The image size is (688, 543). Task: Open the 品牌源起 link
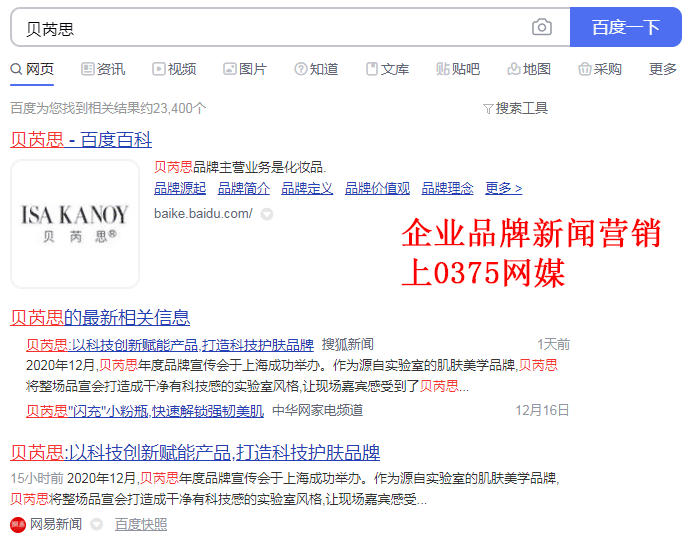click(x=180, y=189)
